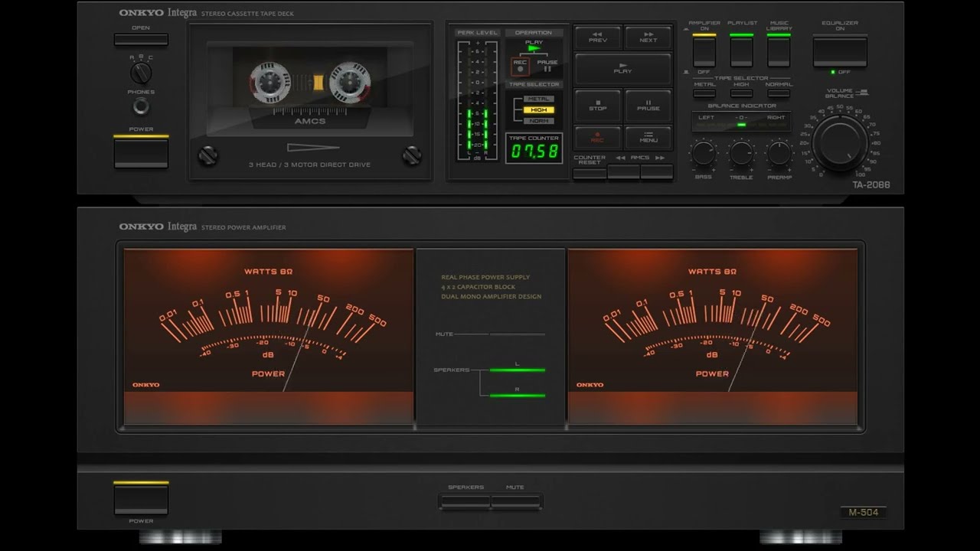Click the Bass knob
Viewport: 980px width, 551px height.
point(703,153)
